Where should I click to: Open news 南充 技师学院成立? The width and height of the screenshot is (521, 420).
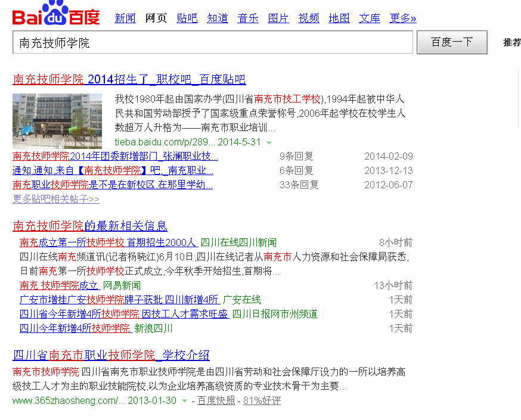click(x=60, y=285)
